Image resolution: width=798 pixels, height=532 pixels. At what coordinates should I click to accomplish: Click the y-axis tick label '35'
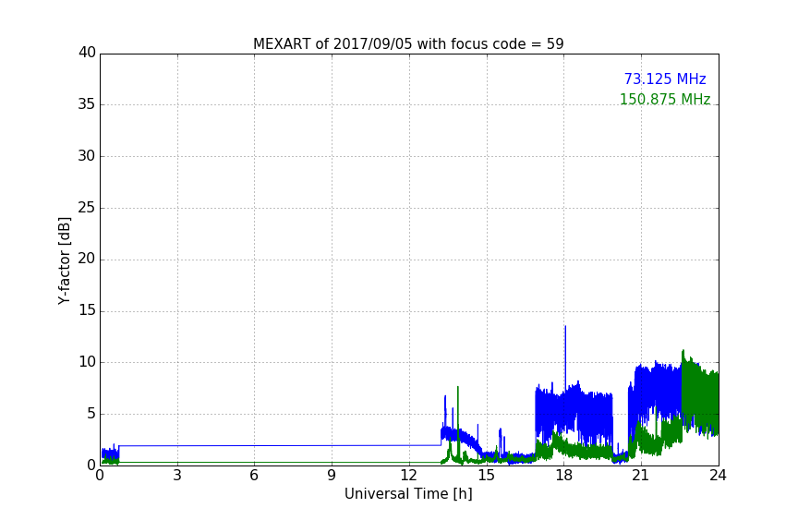[87, 104]
